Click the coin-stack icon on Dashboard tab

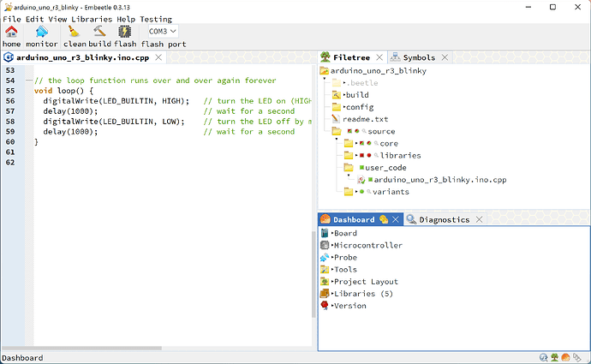[x=384, y=219]
